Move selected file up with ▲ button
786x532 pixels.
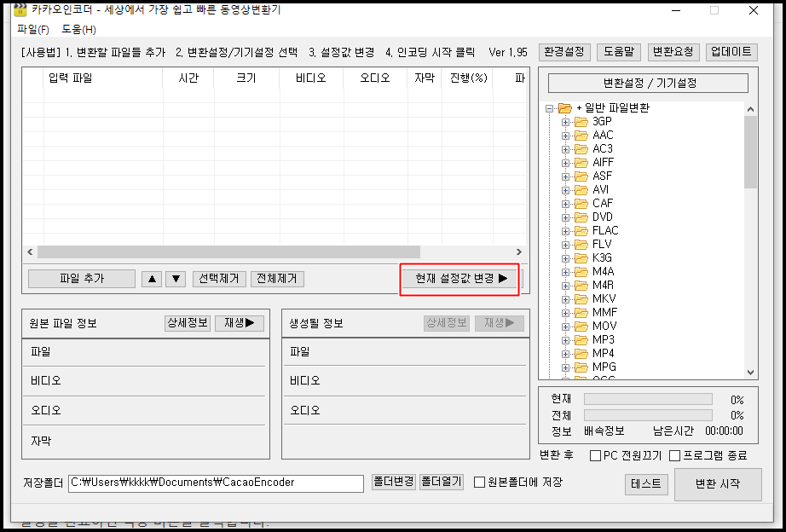pos(152,279)
